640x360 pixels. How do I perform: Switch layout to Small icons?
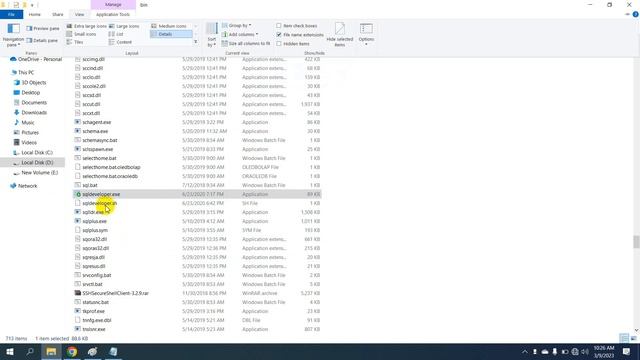[82, 34]
